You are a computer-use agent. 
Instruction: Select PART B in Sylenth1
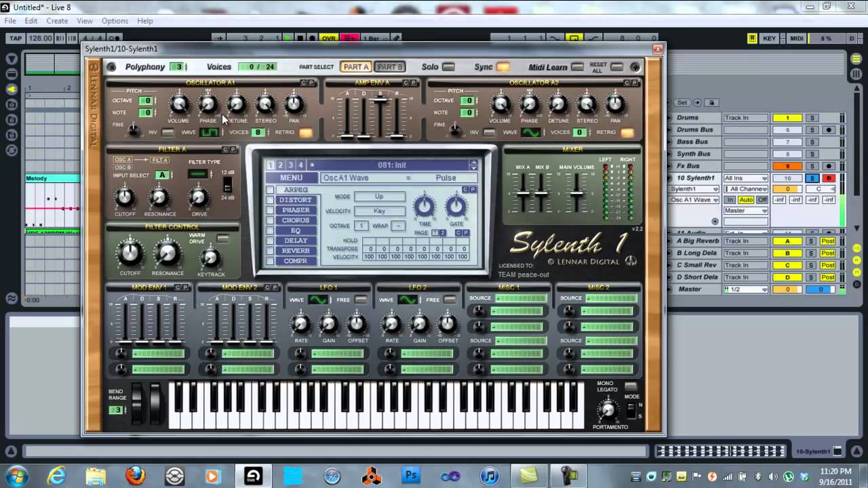(389, 67)
